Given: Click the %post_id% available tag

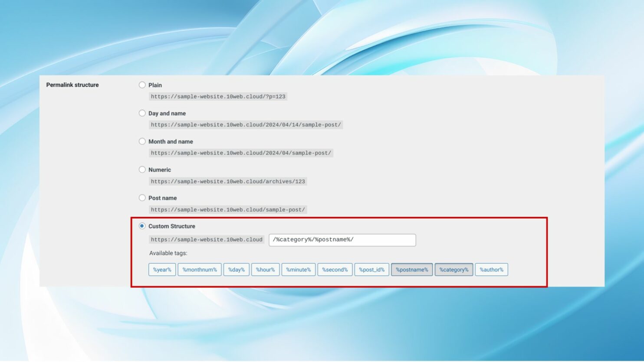Looking at the screenshot, I should pyautogui.click(x=371, y=269).
